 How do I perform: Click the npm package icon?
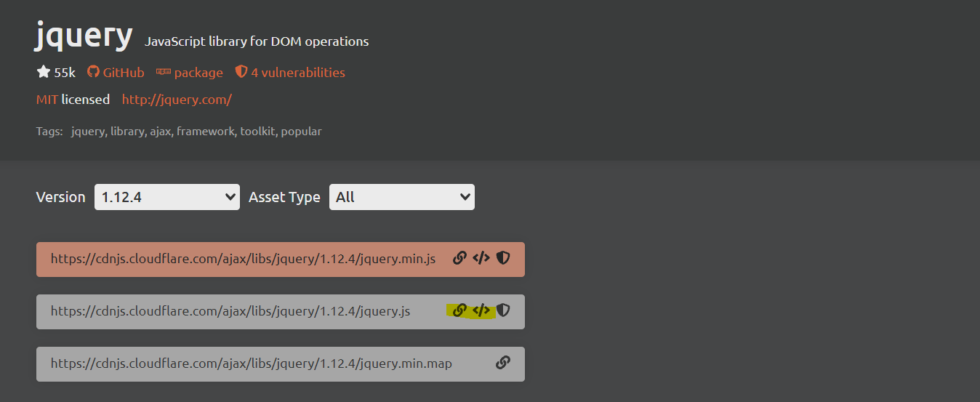(x=164, y=72)
